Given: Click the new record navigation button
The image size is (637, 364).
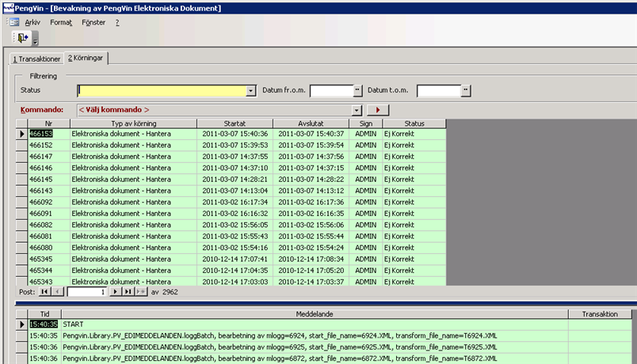Looking at the screenshot, I should (140, 292).
